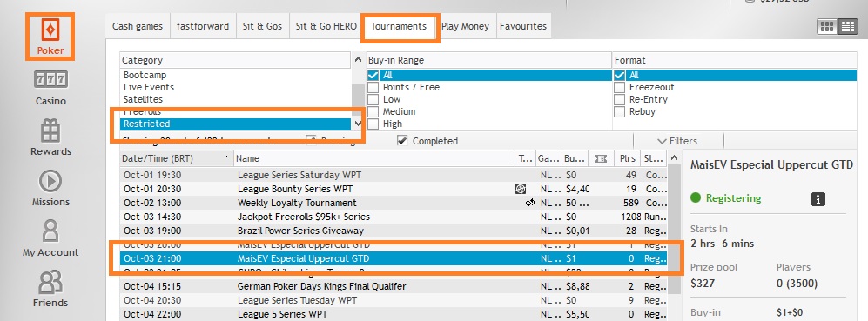The image size is (868, 321).
Task: Click rebuy icon on Weekly Loyalty Tournament row
Action: tap(530, 203)
